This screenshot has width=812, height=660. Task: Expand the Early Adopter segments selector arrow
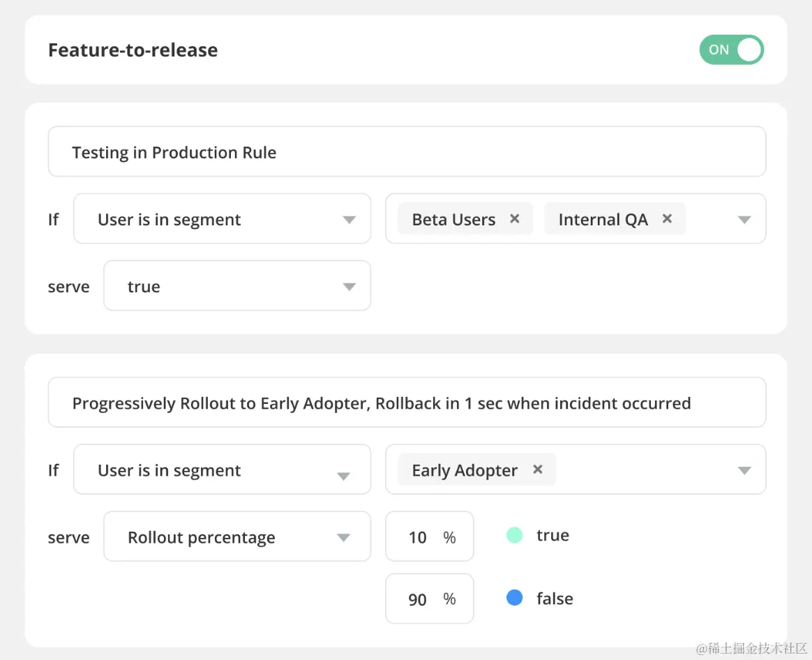(x=744, y=471)
